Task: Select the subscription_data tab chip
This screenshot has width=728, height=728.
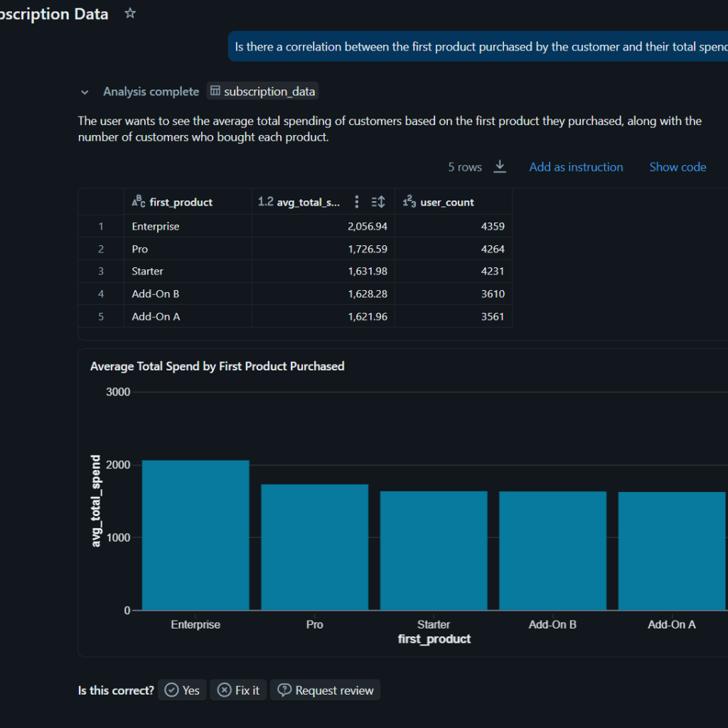Action: point(263,91)
